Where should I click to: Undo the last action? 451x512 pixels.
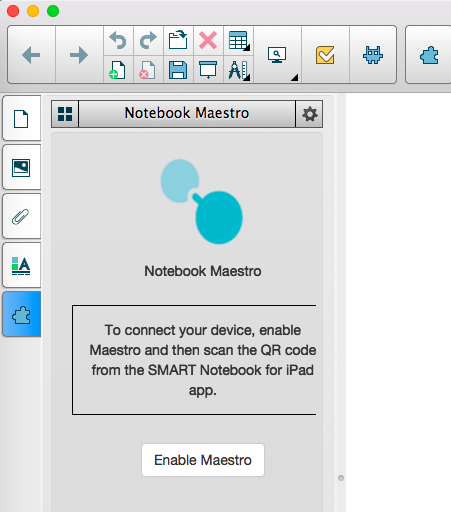pos(118,40)
